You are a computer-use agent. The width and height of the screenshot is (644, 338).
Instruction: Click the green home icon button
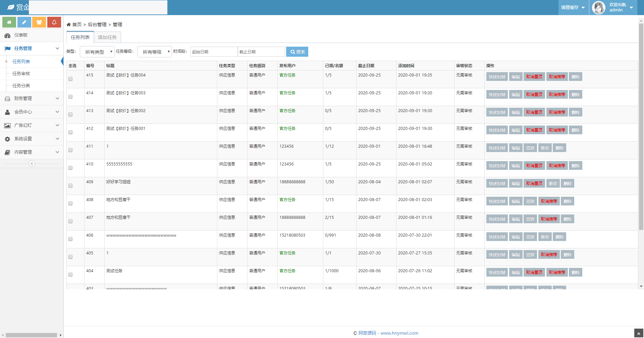tap(9, 22)
